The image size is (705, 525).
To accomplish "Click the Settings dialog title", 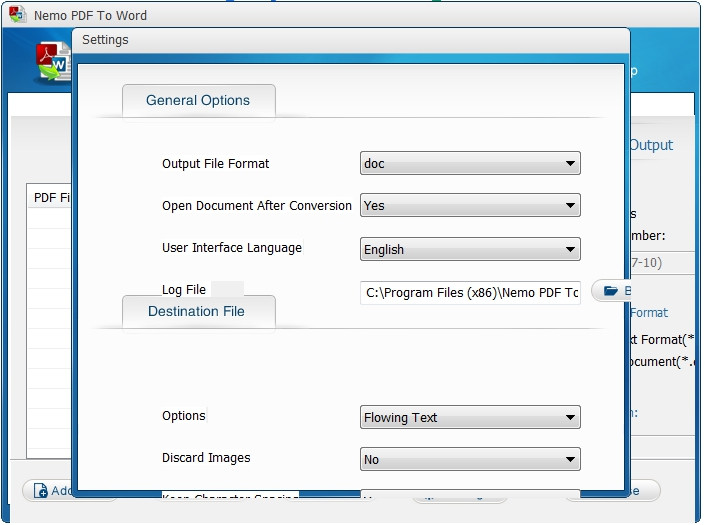I will (105, 40).
